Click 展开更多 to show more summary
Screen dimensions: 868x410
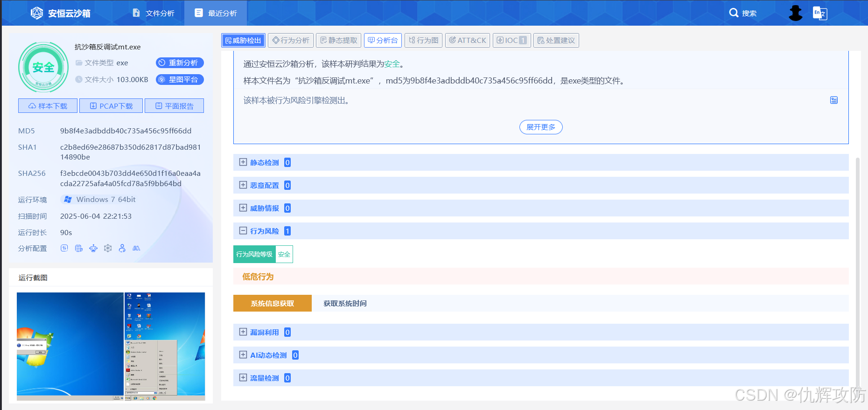coord(541,127)
